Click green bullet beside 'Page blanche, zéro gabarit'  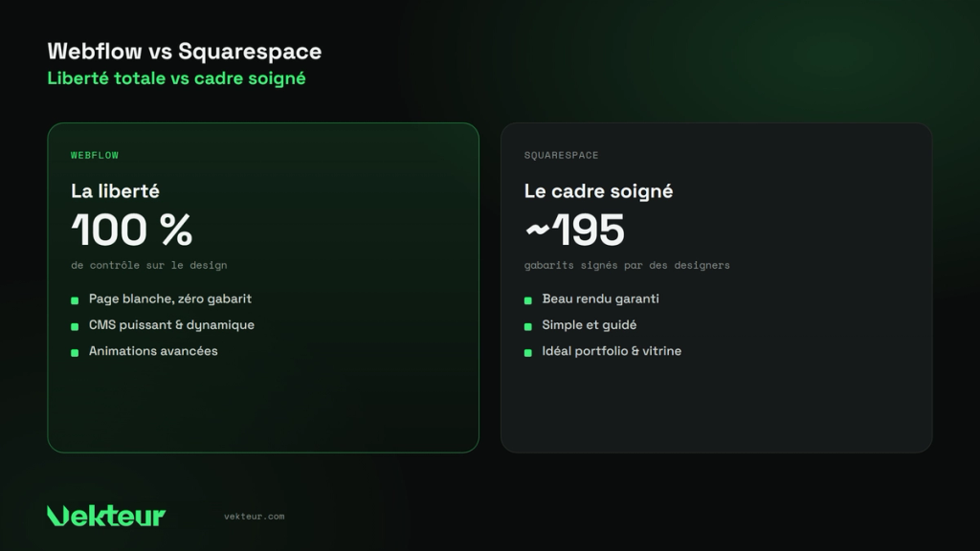click(x=75, y=300)
